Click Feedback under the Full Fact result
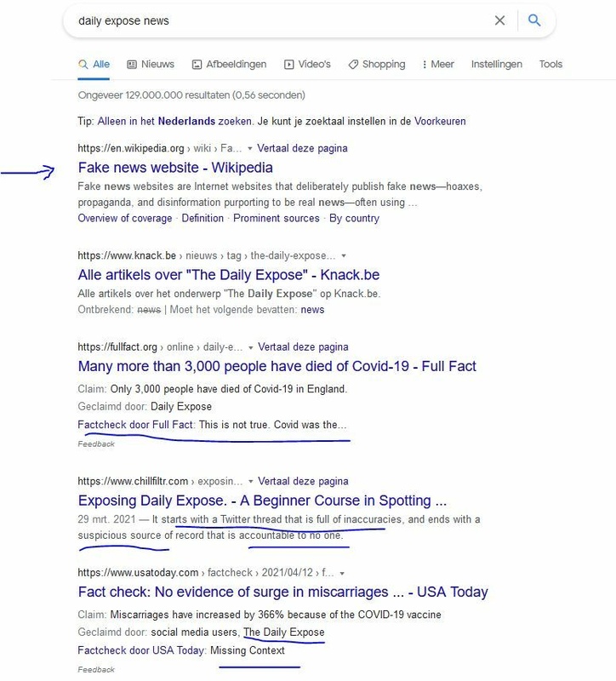The height and width of the screenshot is (681, 616). pyautogui.click(x=96, y=444)
